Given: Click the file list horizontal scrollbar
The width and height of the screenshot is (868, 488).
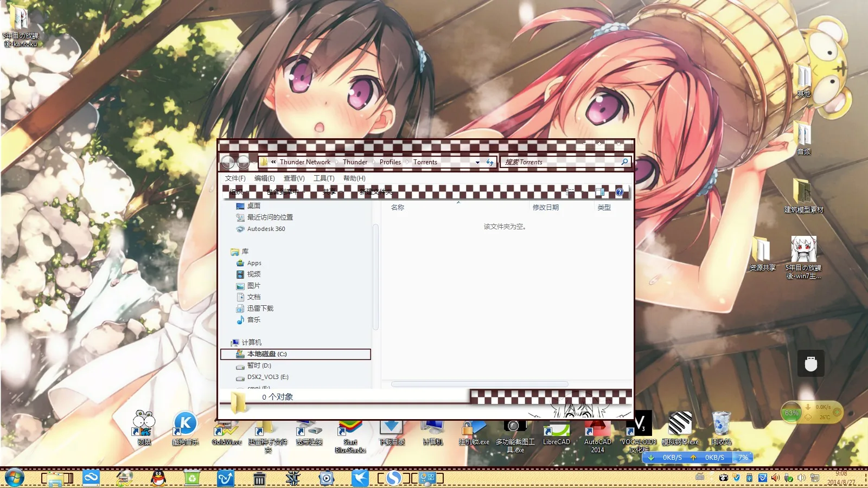Looking at the screenshot, I should point(480,384).
